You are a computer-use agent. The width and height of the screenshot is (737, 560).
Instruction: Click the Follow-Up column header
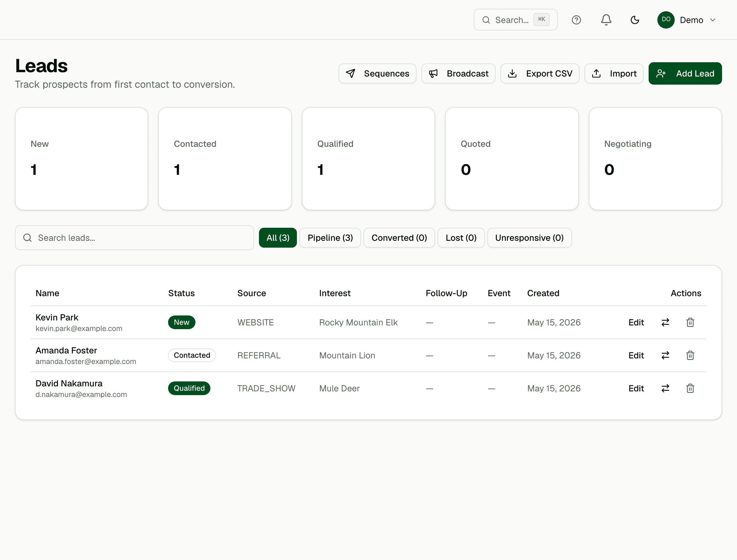[x=446, y=293]
